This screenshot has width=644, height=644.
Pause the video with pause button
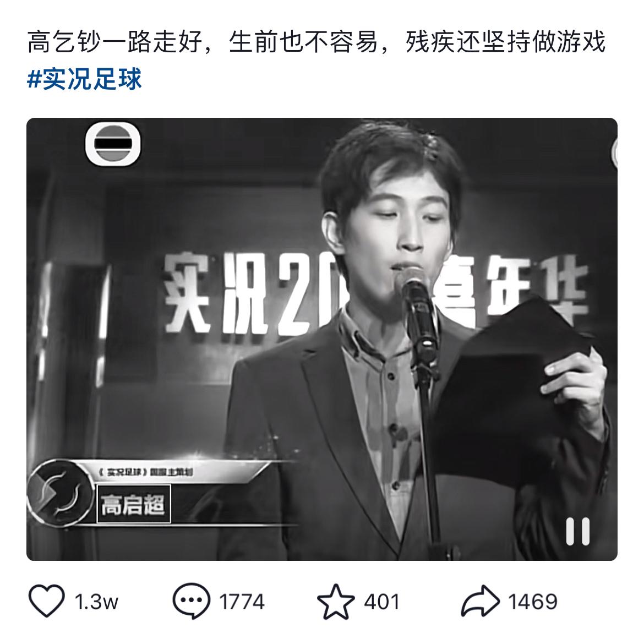coord(578,532)
